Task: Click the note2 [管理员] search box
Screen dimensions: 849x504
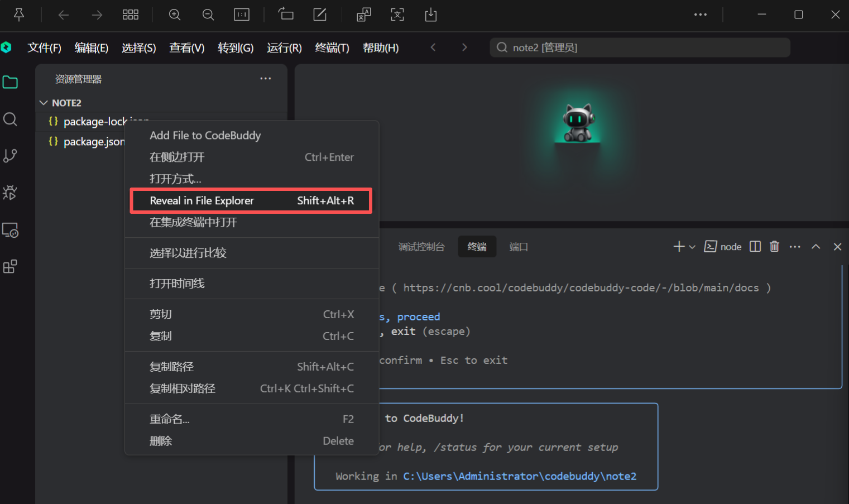Action: [x=640, y=47]
